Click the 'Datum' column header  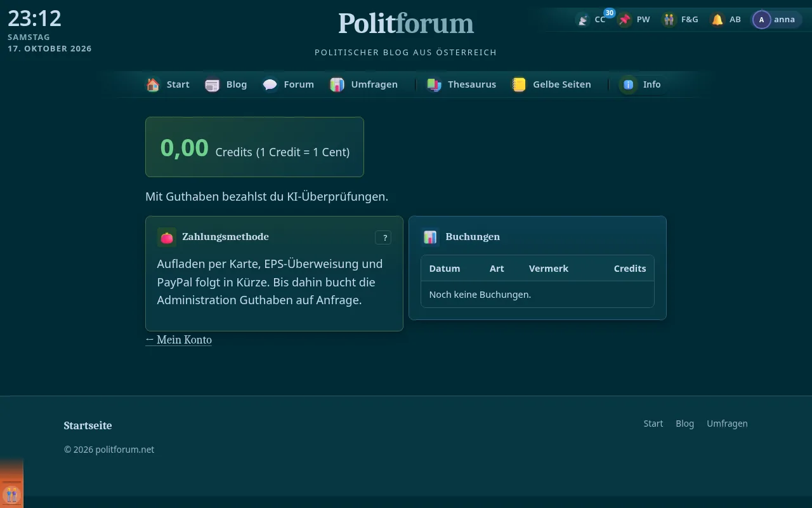(x=445, y=269)
